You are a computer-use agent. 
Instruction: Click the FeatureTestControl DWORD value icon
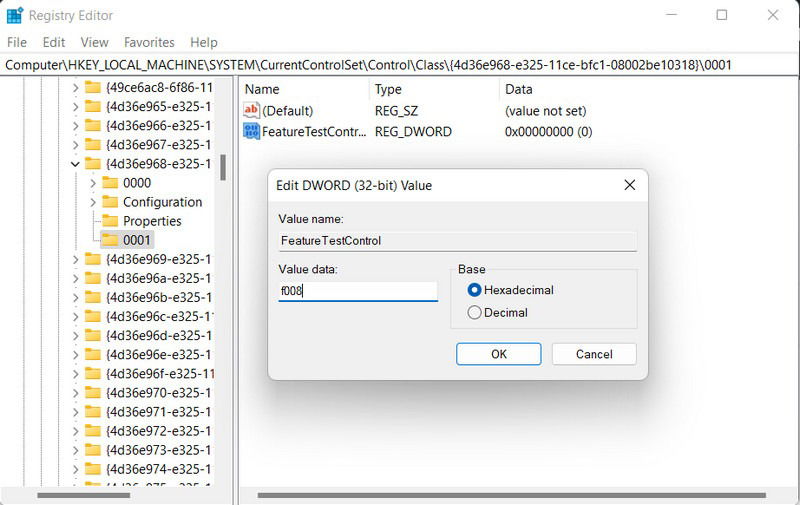252,132
